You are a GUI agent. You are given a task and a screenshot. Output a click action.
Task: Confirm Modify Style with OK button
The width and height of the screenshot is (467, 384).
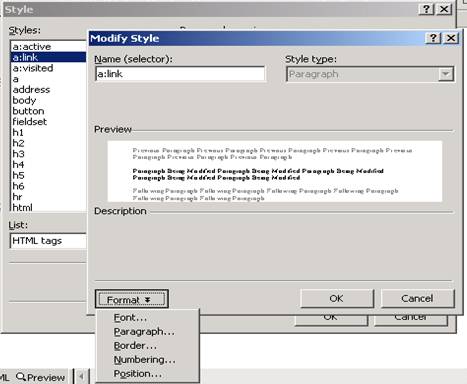click(337, 298)
